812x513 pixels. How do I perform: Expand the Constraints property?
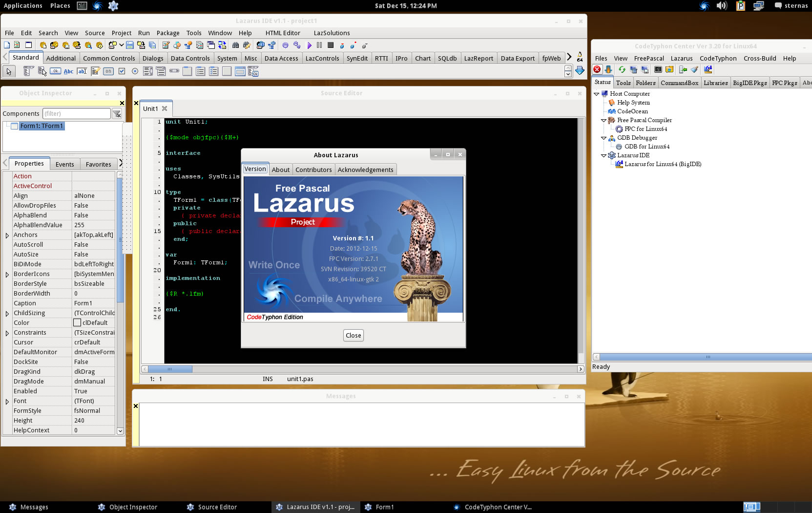[x=7, y=333]
